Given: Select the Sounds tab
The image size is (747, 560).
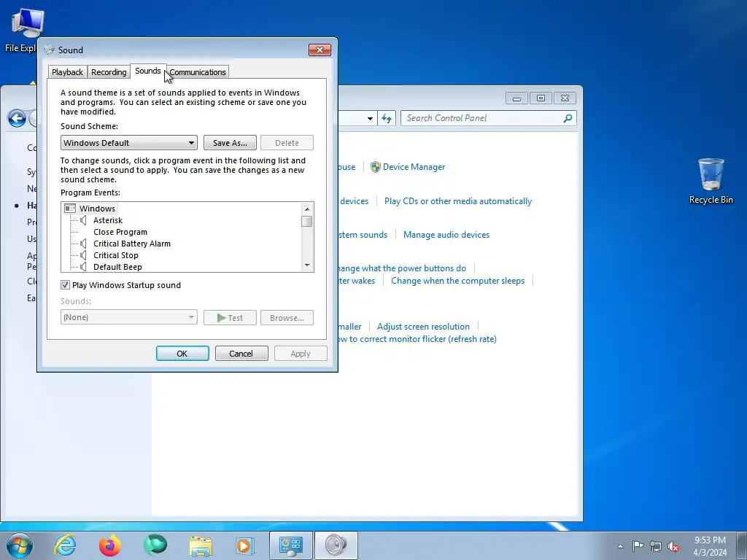Looking at the screenshot, I should click(147, 71).
